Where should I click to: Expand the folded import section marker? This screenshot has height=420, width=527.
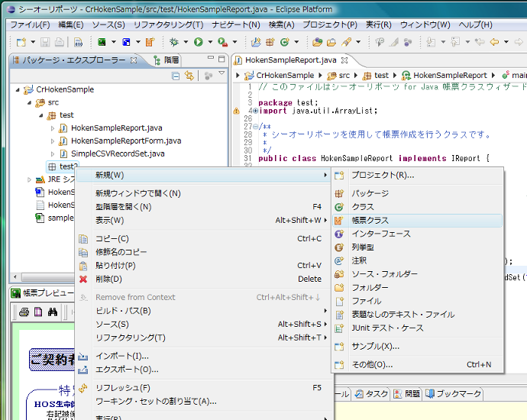click(256, 111)
